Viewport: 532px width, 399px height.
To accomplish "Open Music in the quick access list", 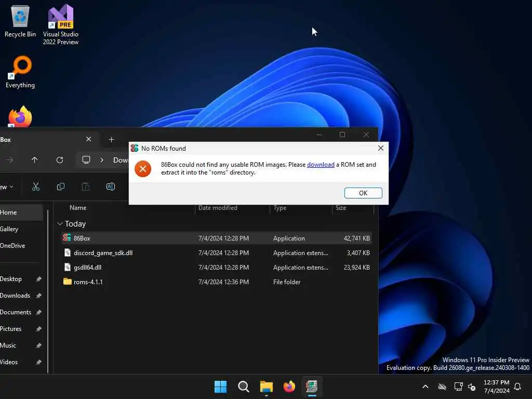I will (8, 345).
